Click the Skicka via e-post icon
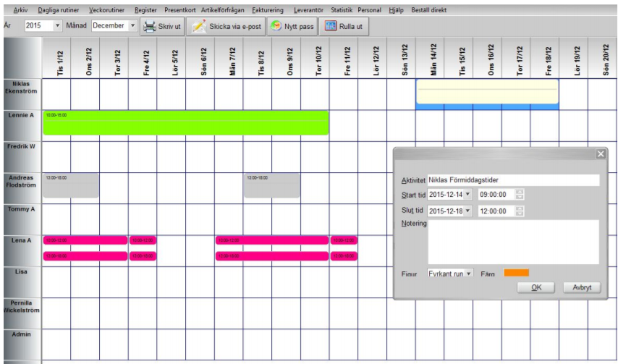Viewport: 623px width, 364px height. pyautogui.click(x=198, y=26)
